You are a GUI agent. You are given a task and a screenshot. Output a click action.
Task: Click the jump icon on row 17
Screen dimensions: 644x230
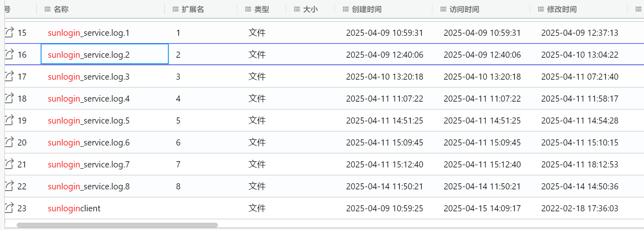[9, 76]
